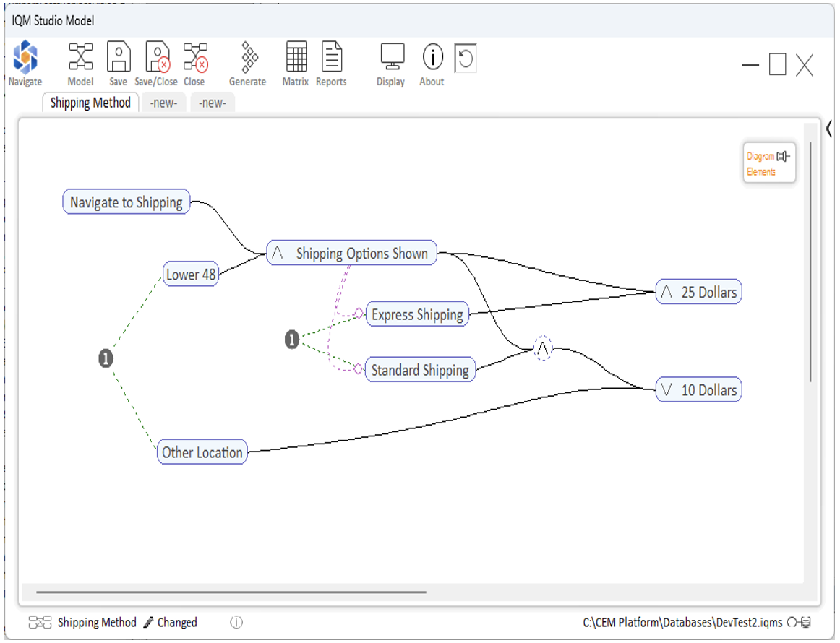Click the undo arrow icon in the toolbar

[x=466, y=58]
